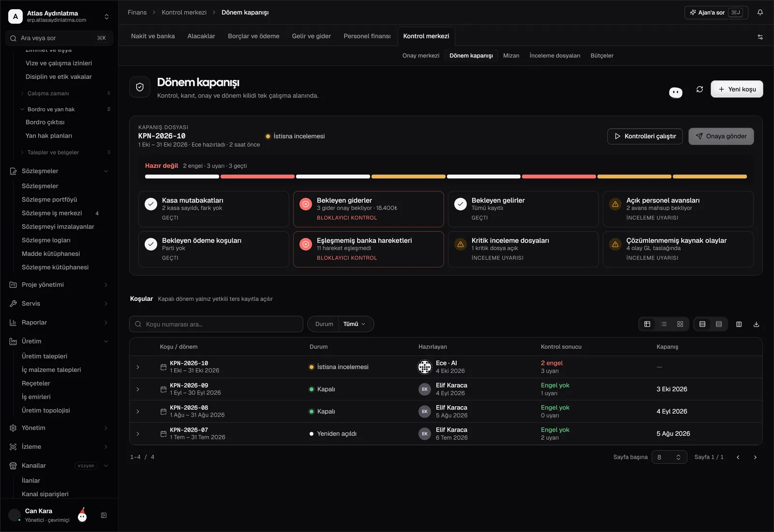Switch to list view layout

(664, 324)
